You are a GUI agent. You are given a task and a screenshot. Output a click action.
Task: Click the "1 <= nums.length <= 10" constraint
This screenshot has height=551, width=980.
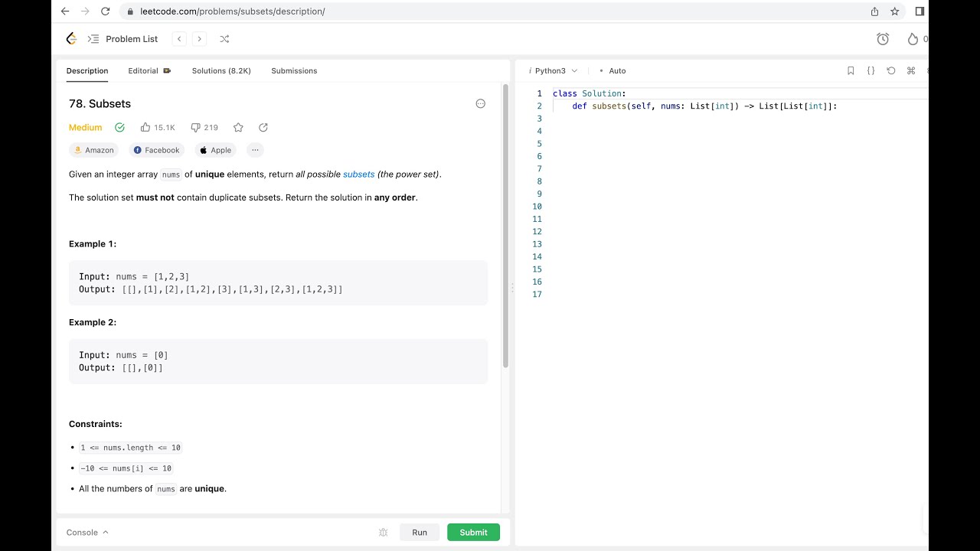(x=130, y=448)
